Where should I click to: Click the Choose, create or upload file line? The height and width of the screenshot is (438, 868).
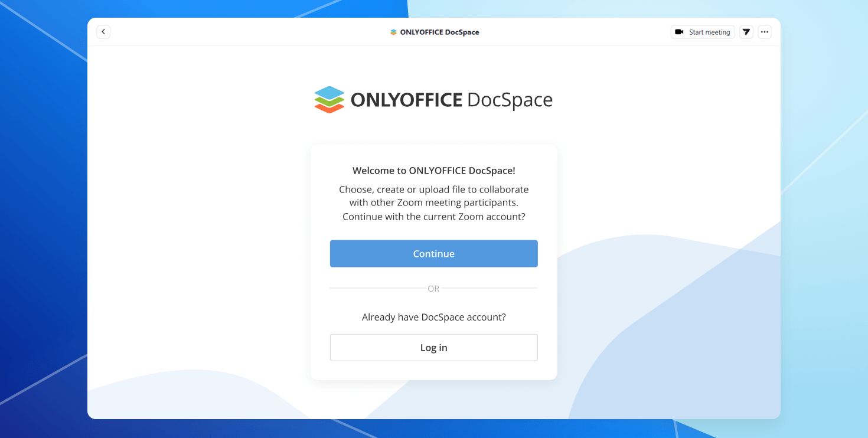433,189
